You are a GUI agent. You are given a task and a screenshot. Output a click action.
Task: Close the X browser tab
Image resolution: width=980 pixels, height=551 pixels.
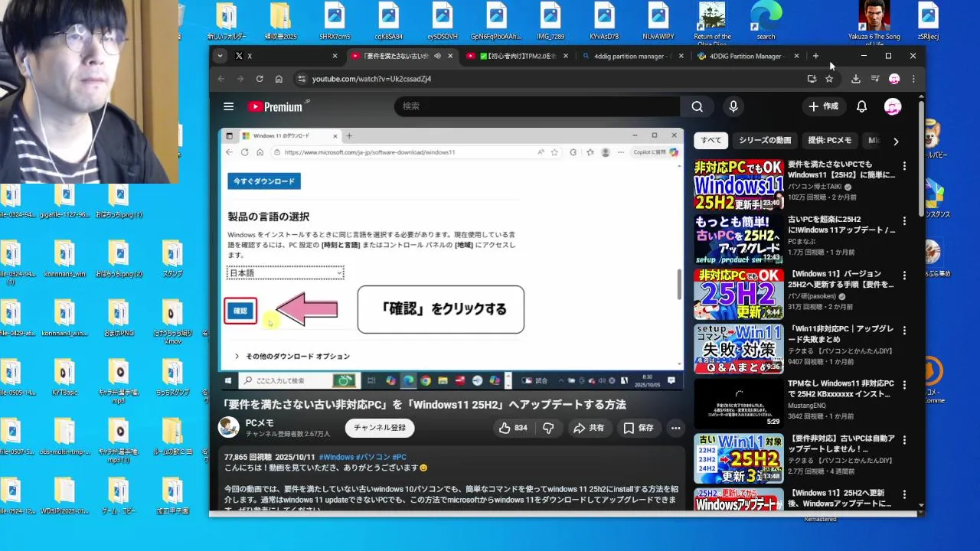coord(335,56)
